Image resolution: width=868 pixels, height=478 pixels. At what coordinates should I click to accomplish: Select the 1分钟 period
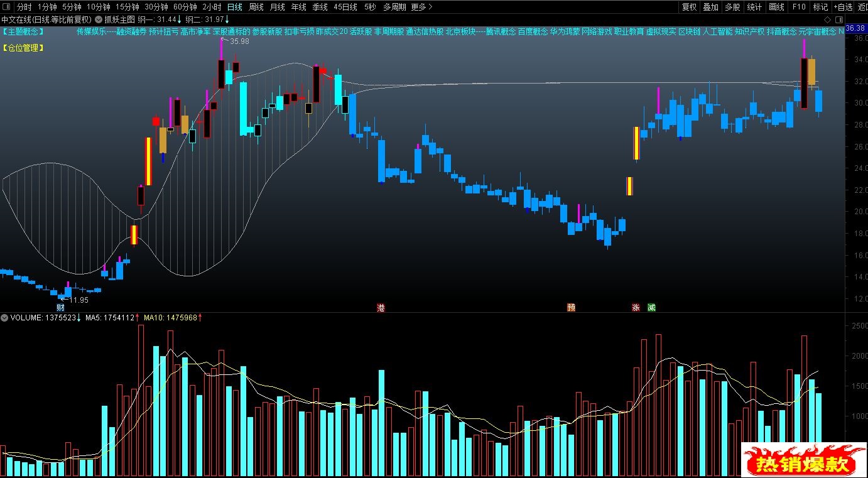tap(47, 7)
